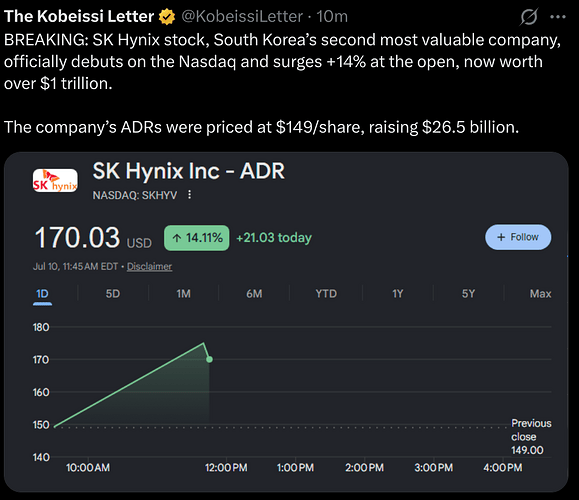Open the Grok slashed-circle icon
Viewport: 579px width, 500px height.
pos(528,17)
